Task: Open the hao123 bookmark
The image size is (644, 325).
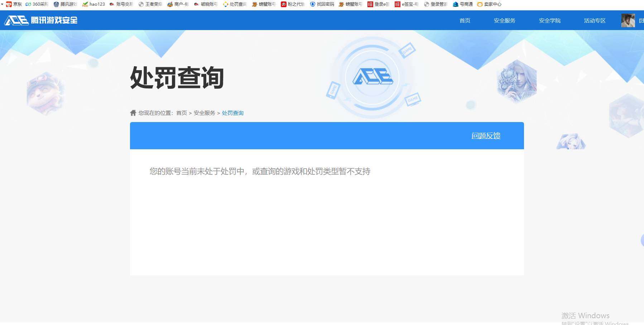Action: pos(94,4)
